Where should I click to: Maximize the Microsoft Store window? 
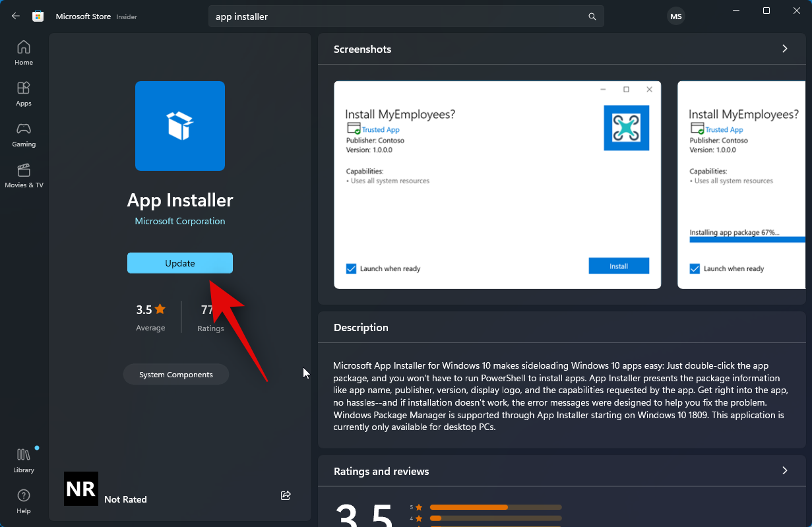click(x=766, y=11)
